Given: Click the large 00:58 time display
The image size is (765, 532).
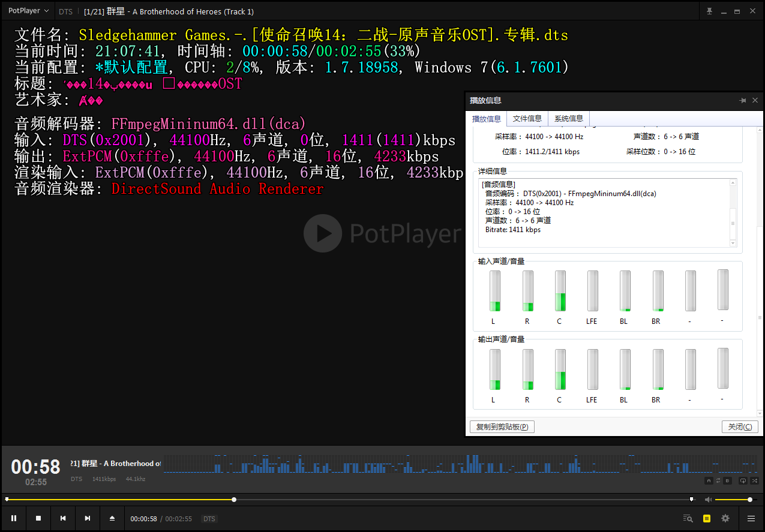Looking at the screenshot, I should 36,467.
